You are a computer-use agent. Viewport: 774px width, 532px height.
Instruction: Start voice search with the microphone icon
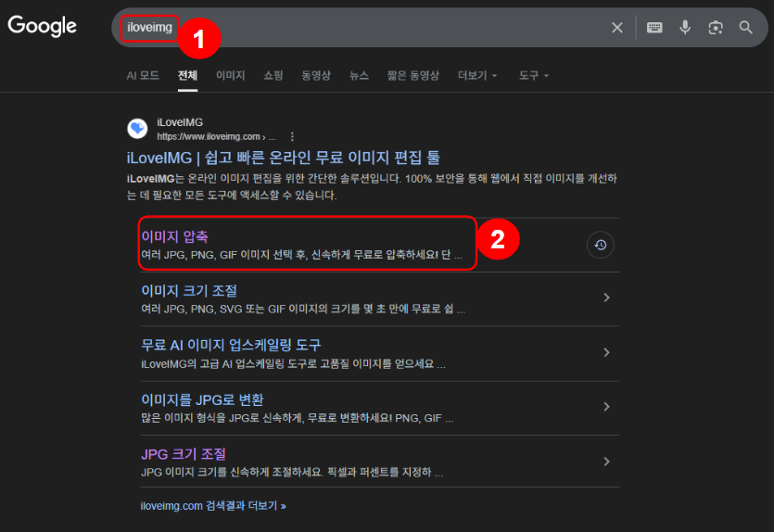[x=685, y=28]
